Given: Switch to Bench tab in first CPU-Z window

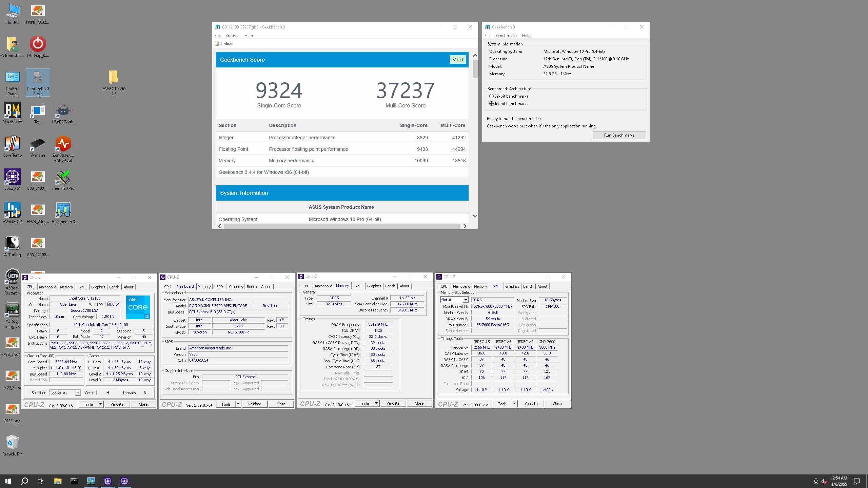Looking at the screenshot, I should click(114, 287).
